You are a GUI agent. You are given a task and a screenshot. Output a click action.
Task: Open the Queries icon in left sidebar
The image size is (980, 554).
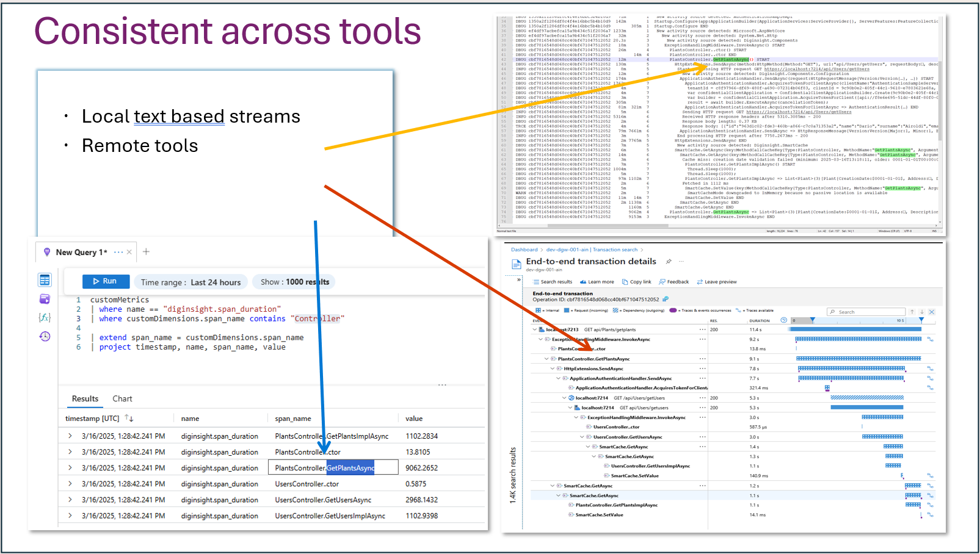click(45, 299)
